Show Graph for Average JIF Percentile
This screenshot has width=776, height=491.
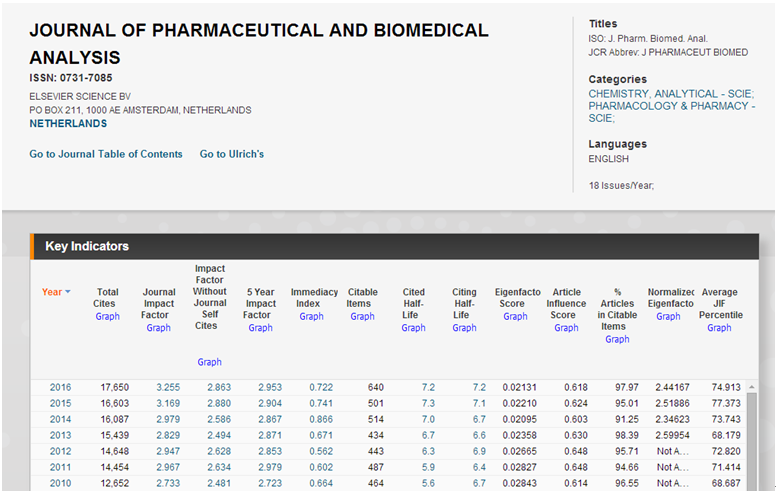719,328
